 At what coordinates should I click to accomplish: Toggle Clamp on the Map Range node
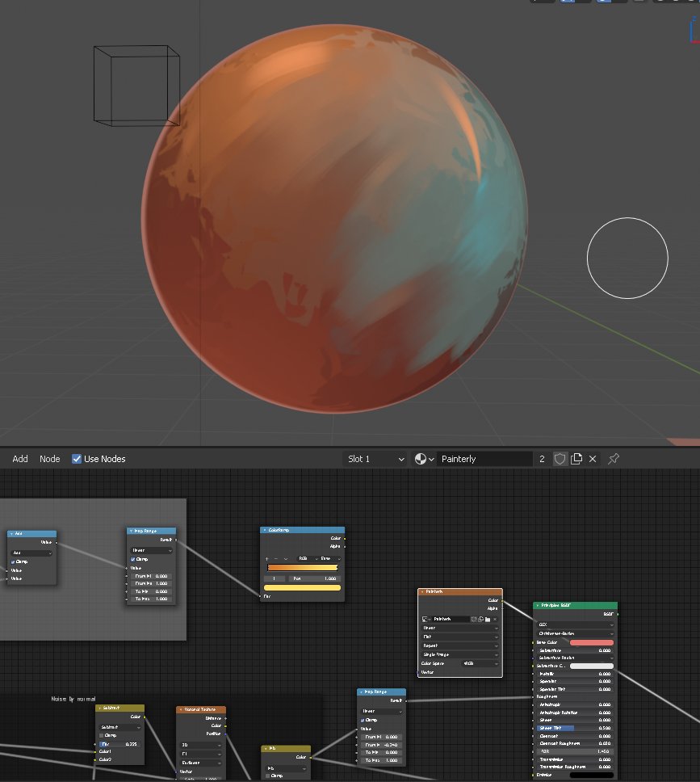click(133, 559)
